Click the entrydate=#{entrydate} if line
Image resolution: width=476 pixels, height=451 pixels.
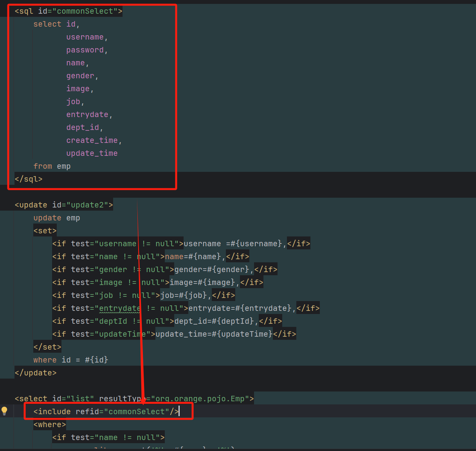tap(186, 308)
